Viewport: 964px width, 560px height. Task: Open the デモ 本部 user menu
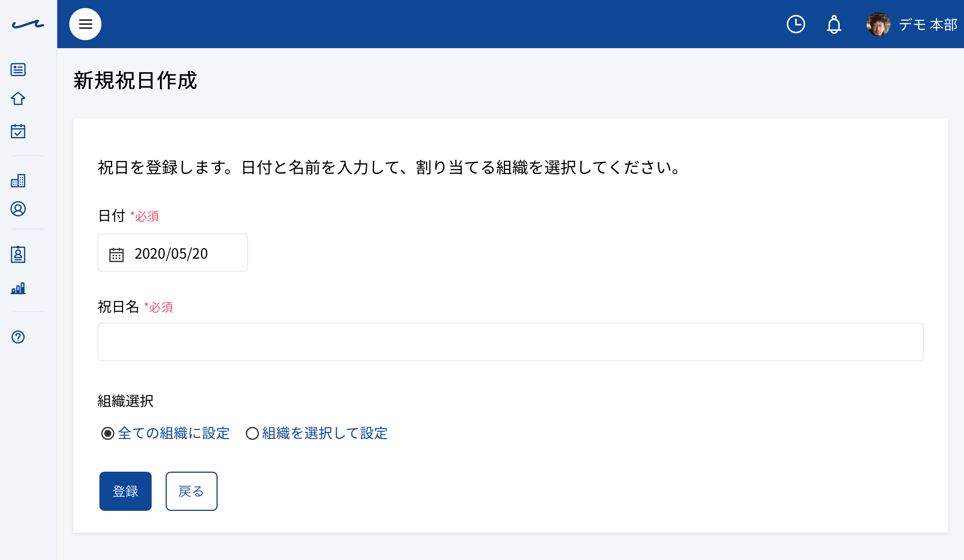[911, 24]
